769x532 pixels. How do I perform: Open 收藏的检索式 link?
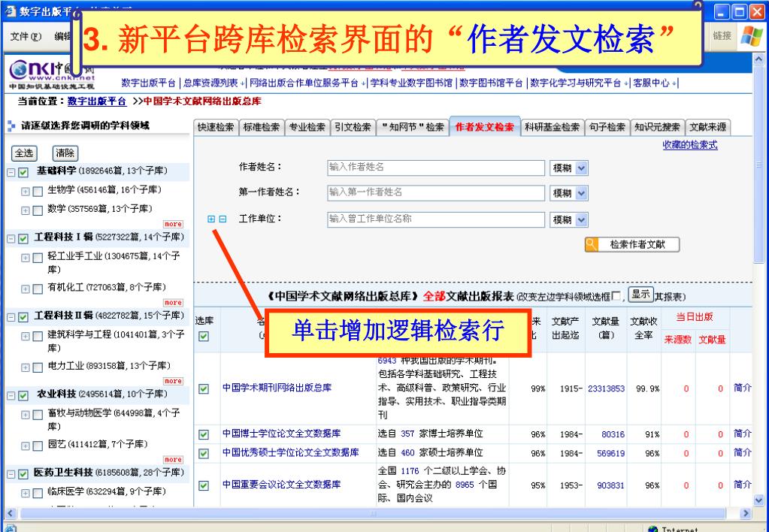[690, 144]
